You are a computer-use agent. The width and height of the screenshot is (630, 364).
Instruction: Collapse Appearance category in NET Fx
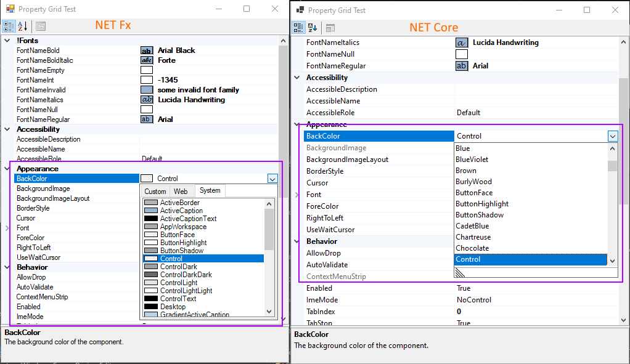7,169
